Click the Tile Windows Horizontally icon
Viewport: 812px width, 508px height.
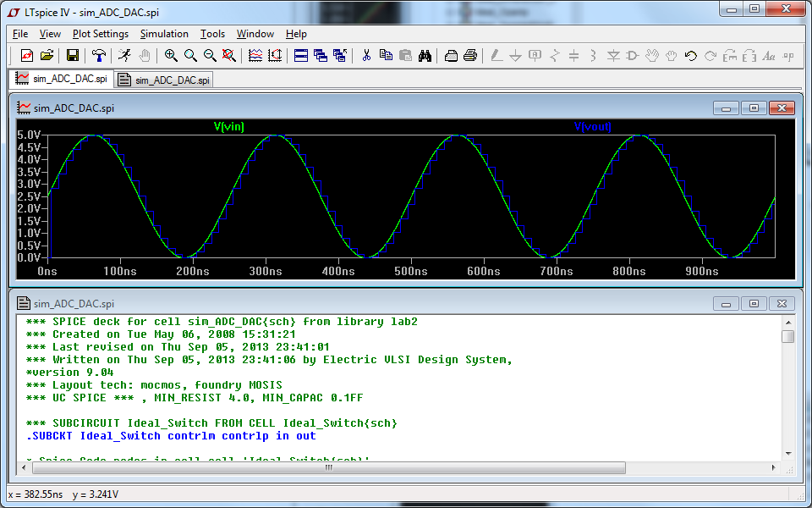300,56
